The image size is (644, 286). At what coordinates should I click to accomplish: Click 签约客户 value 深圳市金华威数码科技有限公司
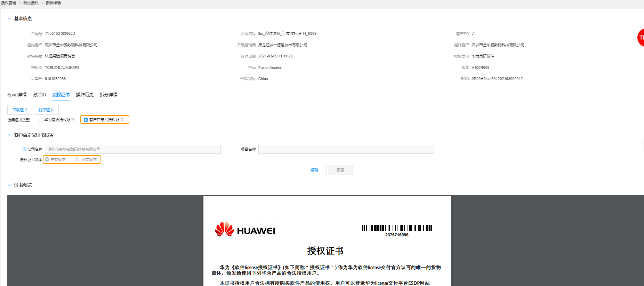click(x=71, y=45)
